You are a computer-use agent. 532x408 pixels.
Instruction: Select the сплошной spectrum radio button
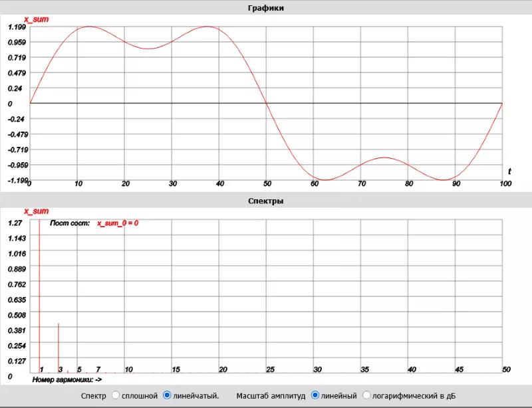tap(116, 395)
